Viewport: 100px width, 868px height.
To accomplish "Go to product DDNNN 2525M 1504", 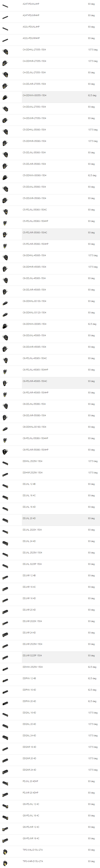I will coord(33,667).
